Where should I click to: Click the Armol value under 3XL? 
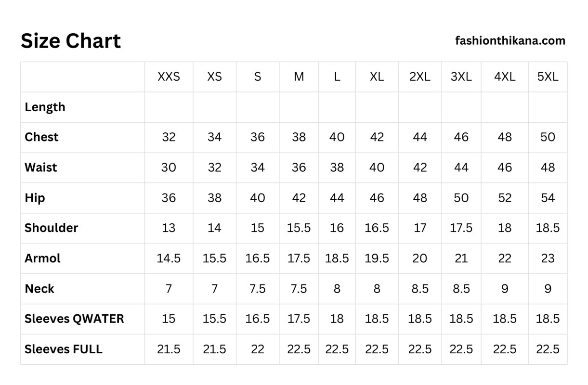pos(461,258)
